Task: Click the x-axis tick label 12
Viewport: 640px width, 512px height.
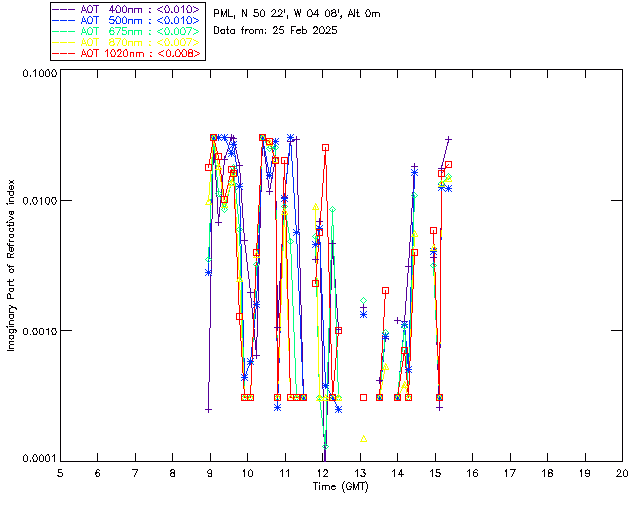Action: pyautogui.click(x=322, y=473)
